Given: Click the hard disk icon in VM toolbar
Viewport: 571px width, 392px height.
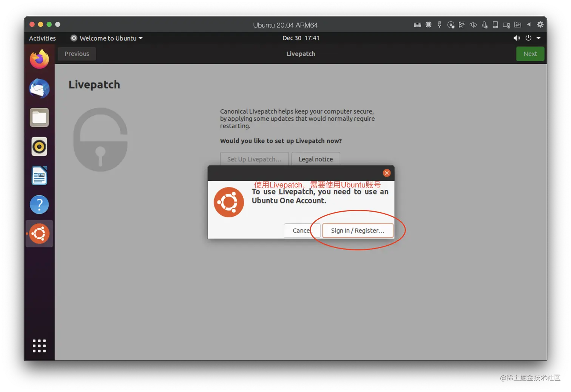Looking at the screenshot, I should [495, 25].
